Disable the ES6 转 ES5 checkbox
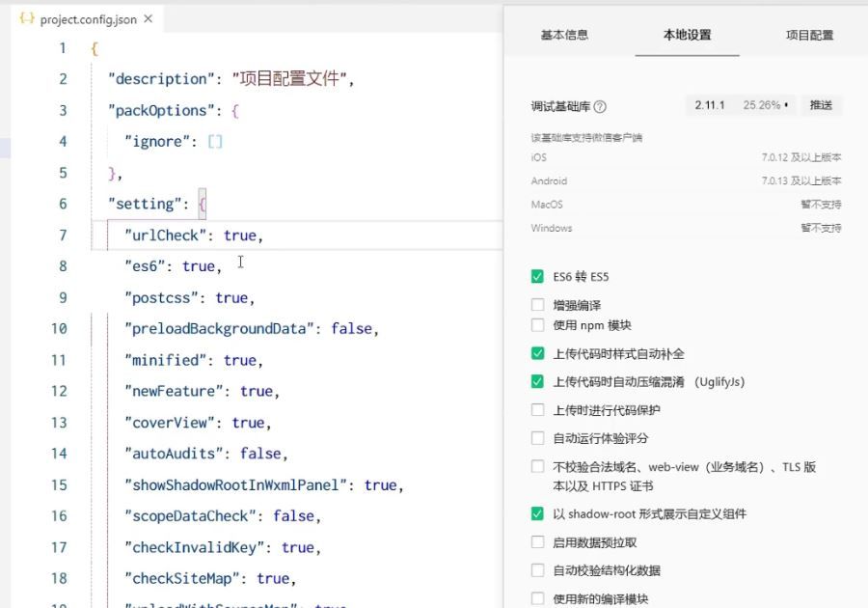 [538, 277]
